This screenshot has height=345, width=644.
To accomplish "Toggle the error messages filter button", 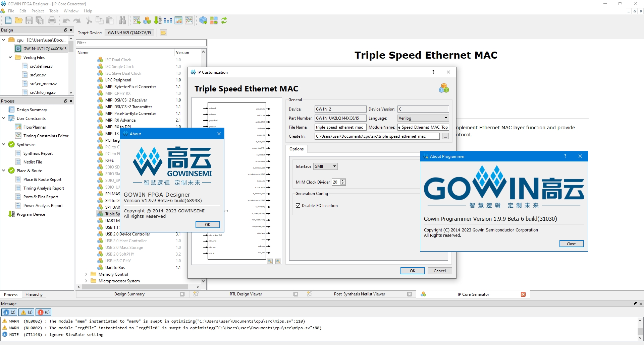I will 44,312.
